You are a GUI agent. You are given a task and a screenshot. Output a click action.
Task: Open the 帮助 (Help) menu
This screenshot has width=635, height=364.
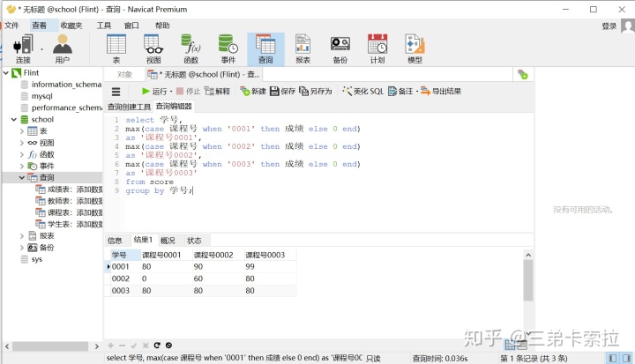pos(162,26)
